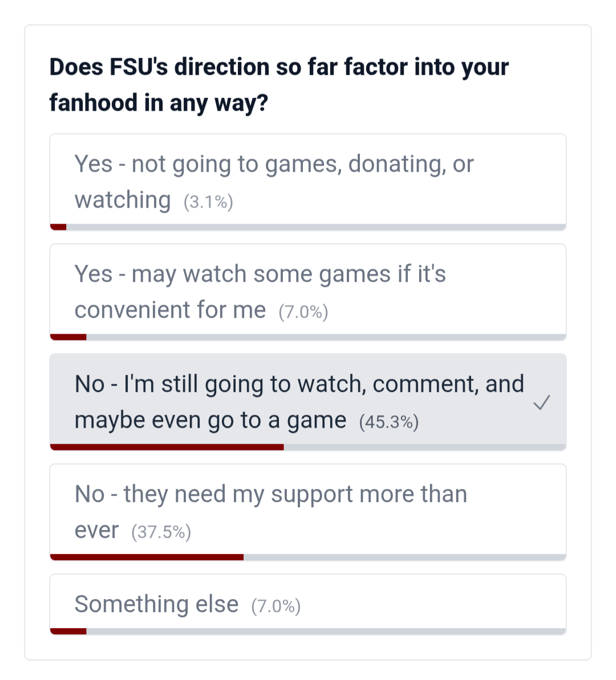Click the 37.5% result percentage
The image size is (616, 680).
click(161, 532)
